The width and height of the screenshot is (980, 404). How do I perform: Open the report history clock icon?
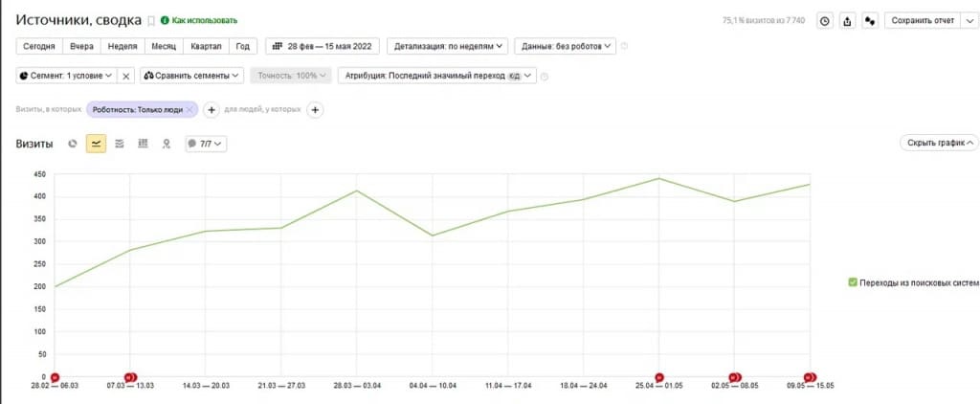click(x=825, y=21)
